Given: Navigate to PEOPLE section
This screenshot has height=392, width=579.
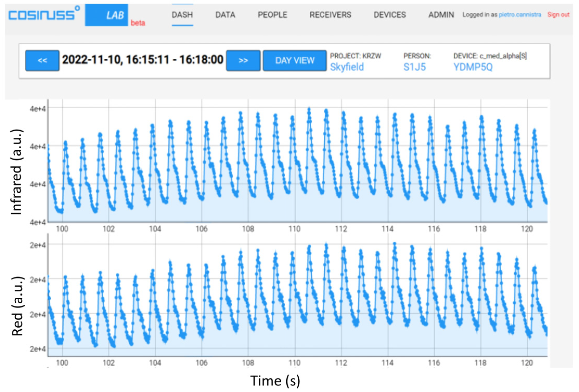Looking at the screenshot, I should 272,15.
